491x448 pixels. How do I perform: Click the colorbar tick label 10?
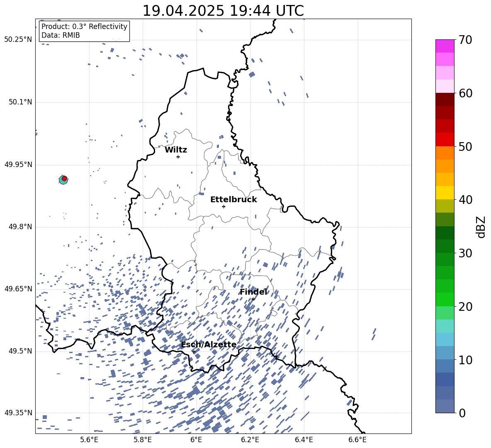click(465, 360)
